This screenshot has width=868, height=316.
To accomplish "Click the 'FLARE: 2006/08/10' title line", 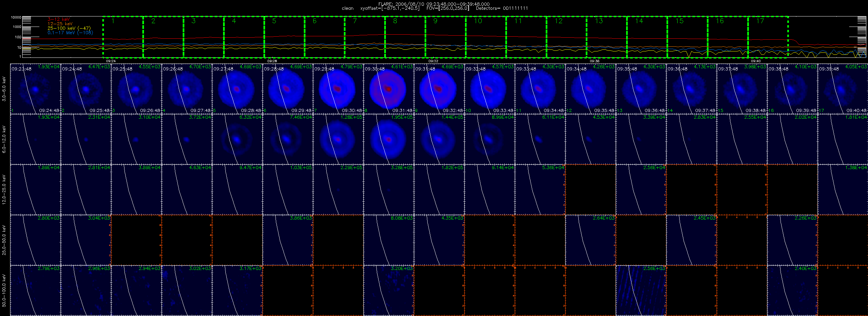I will 434,4.
